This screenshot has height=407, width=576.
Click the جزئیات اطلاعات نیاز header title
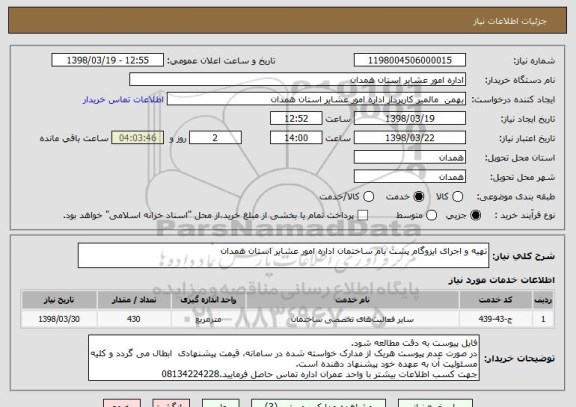pyautogui.click(x=510, y=21)
